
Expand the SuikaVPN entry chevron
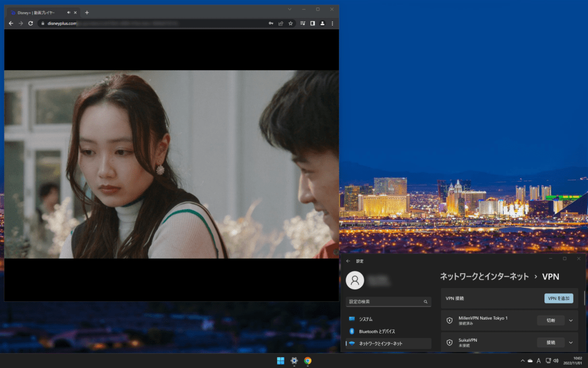point(571,343)
